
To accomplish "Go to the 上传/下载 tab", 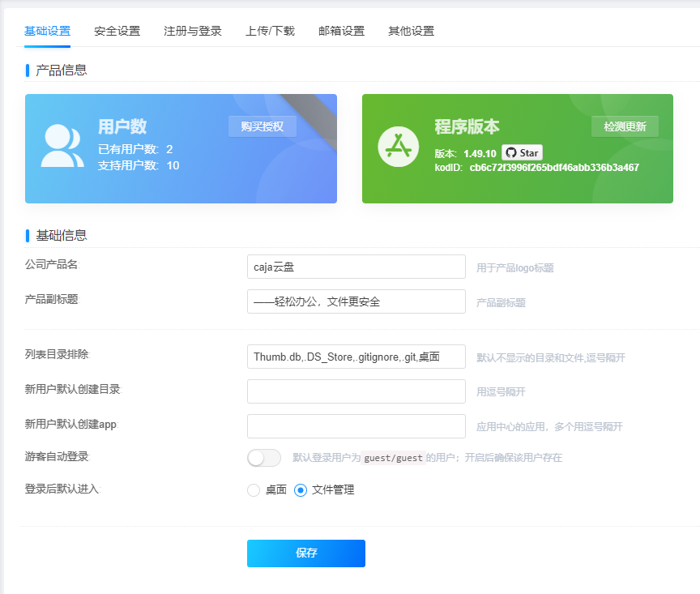I will coord(270,32).
